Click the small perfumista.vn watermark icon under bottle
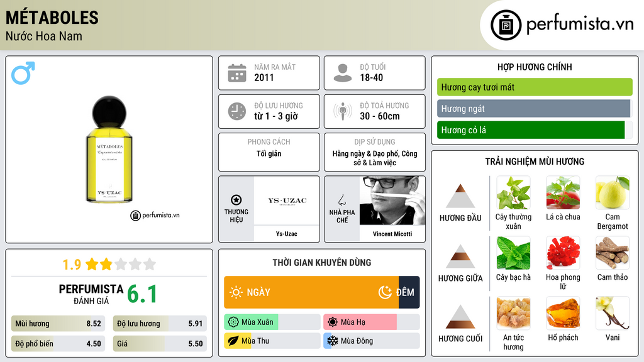 pos(136,216)
